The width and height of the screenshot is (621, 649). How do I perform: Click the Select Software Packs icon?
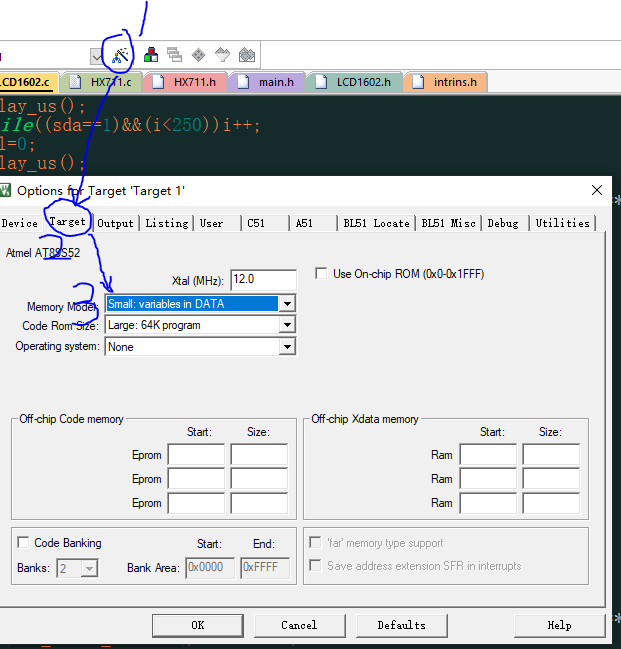[223, 55]
